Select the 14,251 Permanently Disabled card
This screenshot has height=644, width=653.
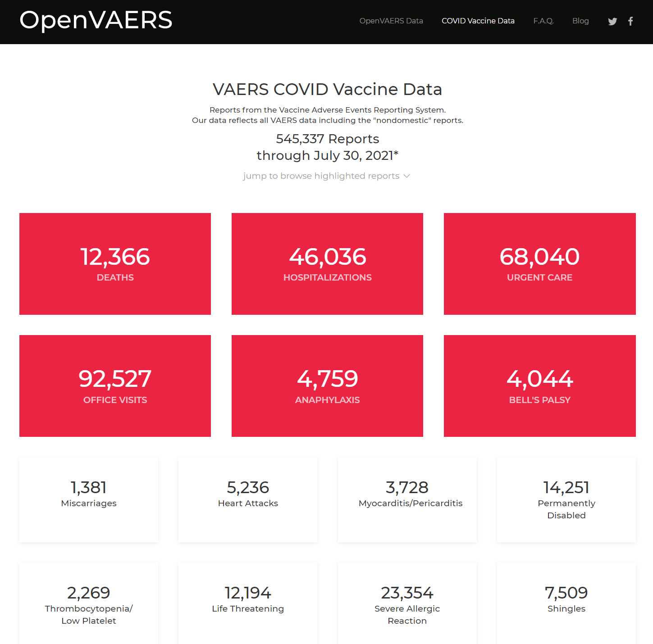[x=566, y=500]
